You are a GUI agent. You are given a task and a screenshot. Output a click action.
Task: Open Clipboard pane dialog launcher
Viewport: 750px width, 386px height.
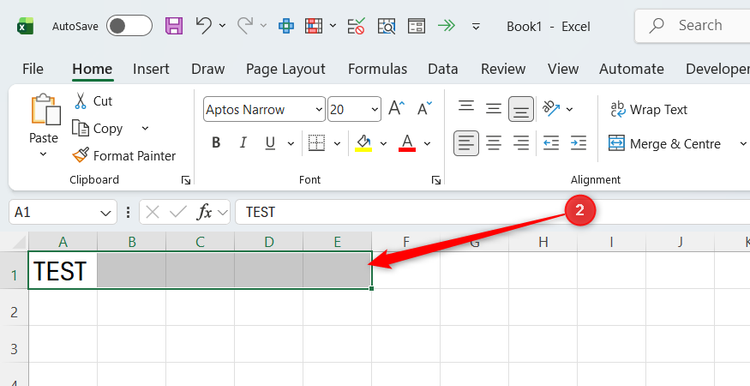coord(186,180)
